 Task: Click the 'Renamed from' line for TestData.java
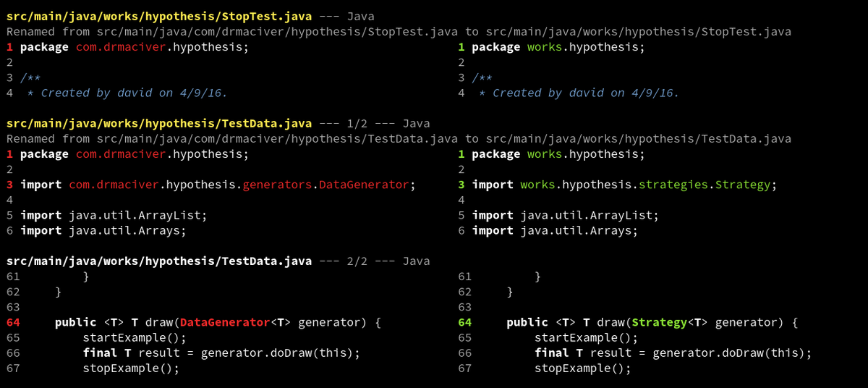point(398,138)
